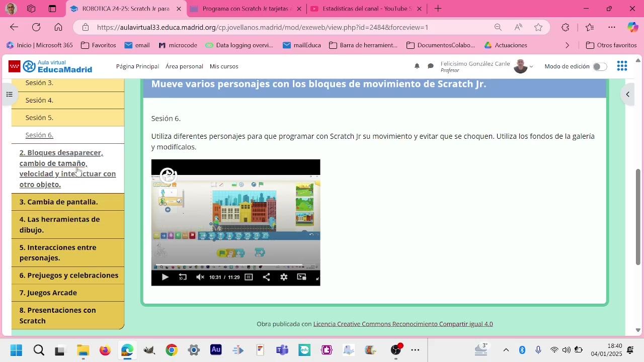644x362 pixels.
Task: Add this page to favorites star
Action: coord(538,27)
